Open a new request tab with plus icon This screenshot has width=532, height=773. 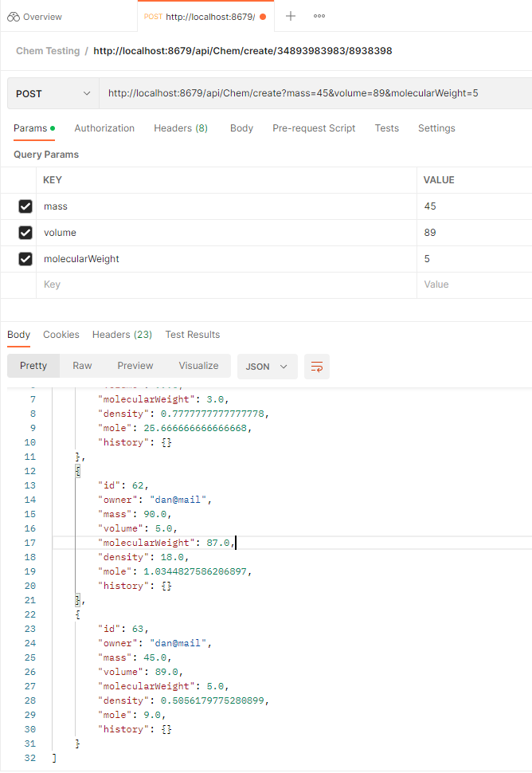(289, 14)
